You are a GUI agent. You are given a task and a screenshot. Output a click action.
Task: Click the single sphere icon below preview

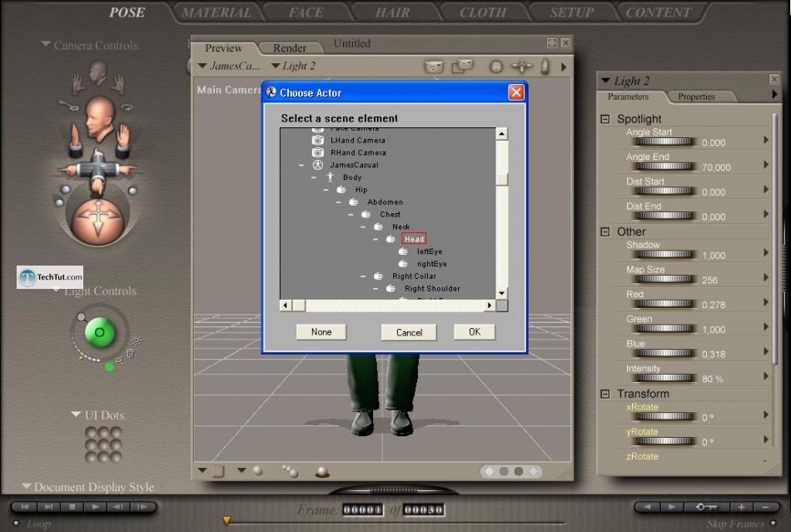(x=258, y=470)
